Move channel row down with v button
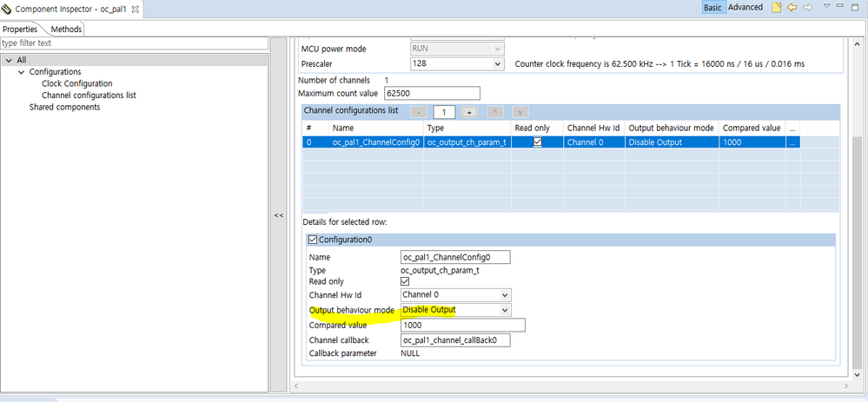Screen dimensions: 868x402 (x=520, y=112)
